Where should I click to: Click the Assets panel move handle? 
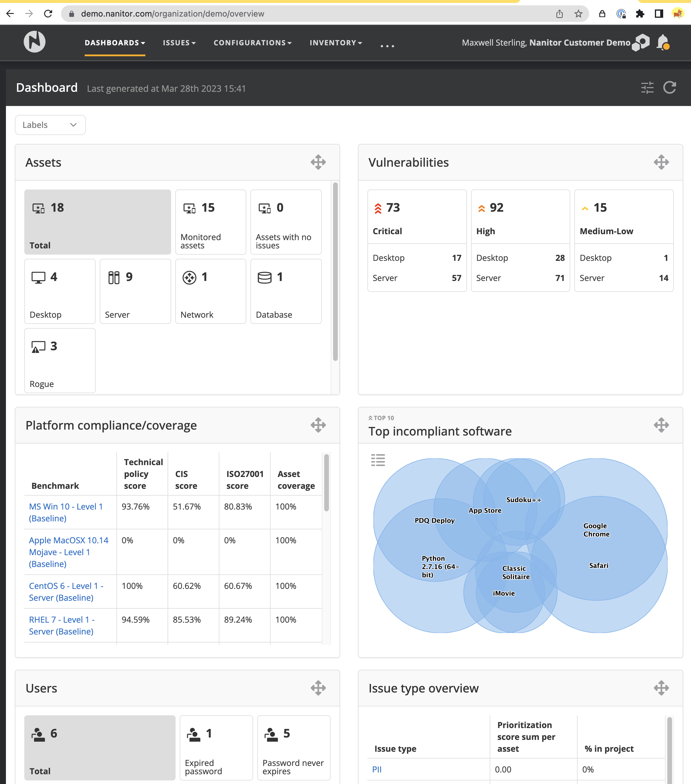point(318,162)
